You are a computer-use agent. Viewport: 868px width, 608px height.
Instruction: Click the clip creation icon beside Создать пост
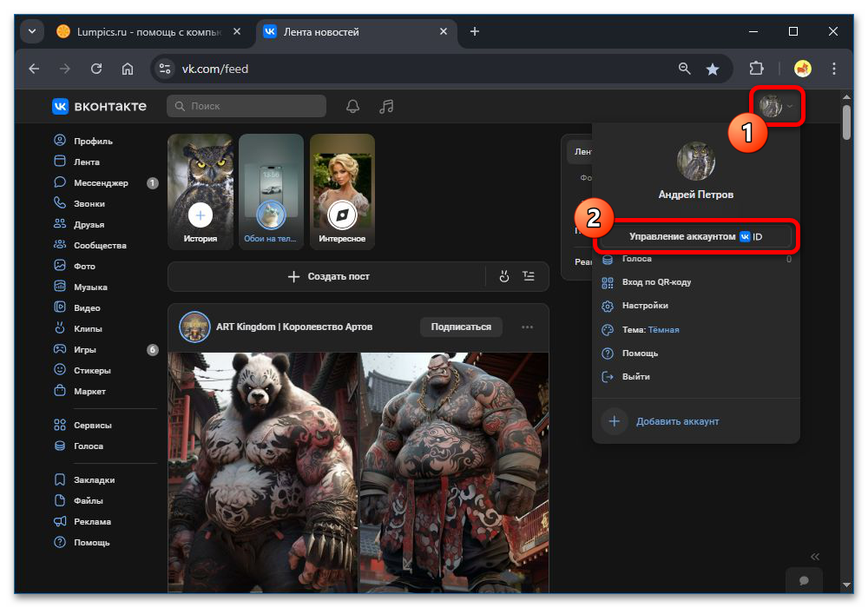tap(503, 276)
